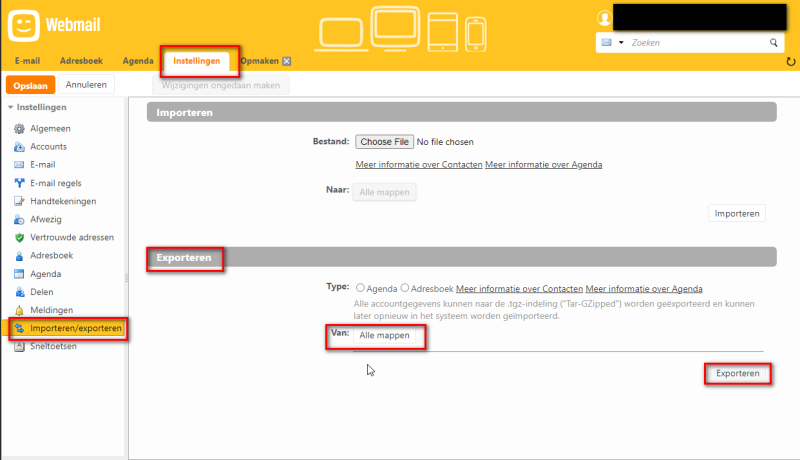Open Accounts via its sidebar icon
The image size is (800, 460).
19,147
